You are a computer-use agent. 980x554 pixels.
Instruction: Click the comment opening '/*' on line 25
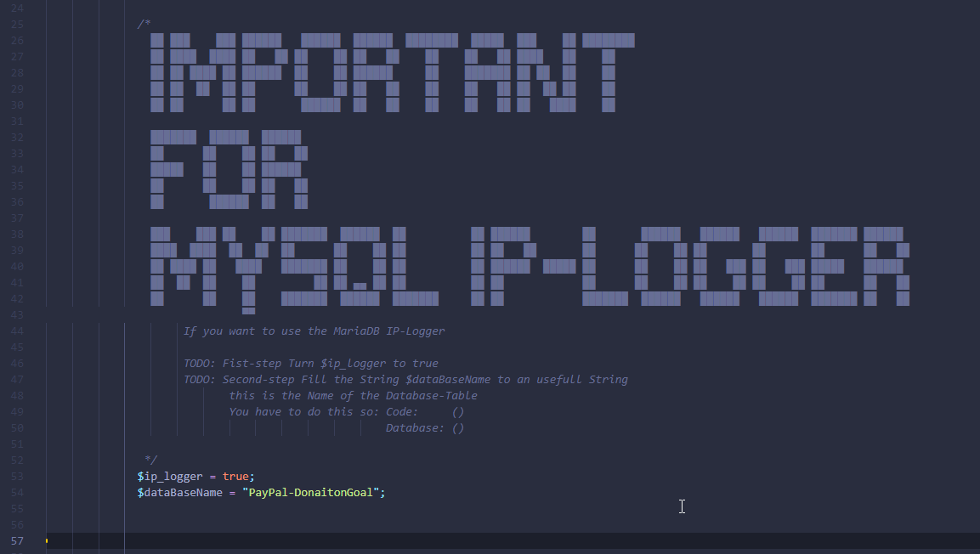pos(144,25)
